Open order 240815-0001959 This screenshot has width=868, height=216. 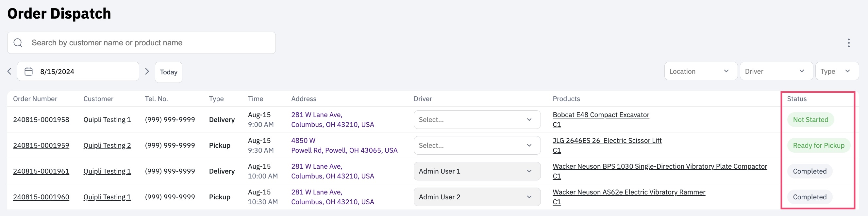click(41, 145)
